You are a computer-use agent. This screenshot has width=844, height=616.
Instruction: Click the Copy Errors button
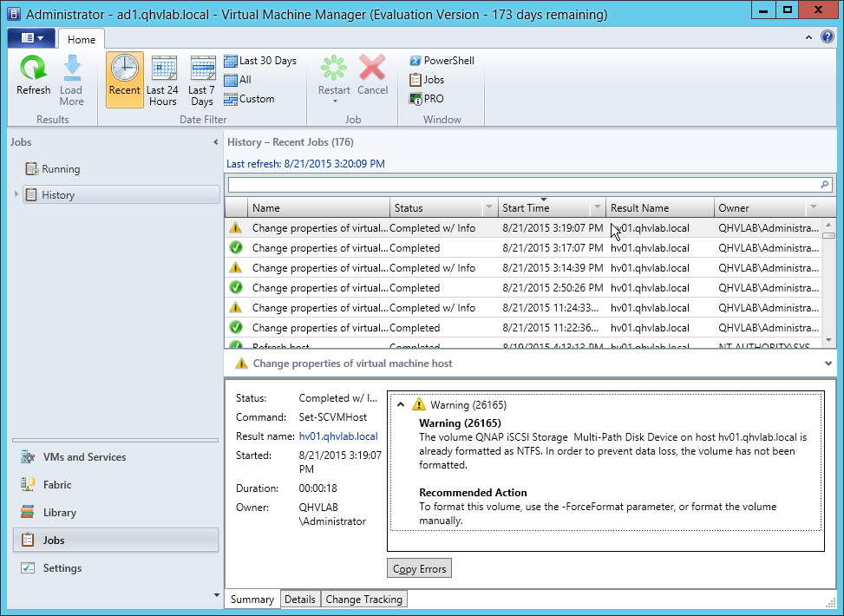point(419,569)
